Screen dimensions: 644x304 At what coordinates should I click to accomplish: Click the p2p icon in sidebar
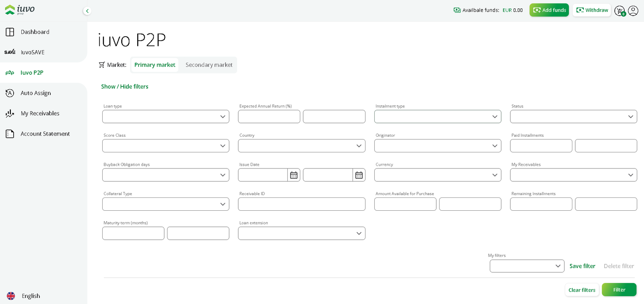pyautogui.click(x=10, y=73)
